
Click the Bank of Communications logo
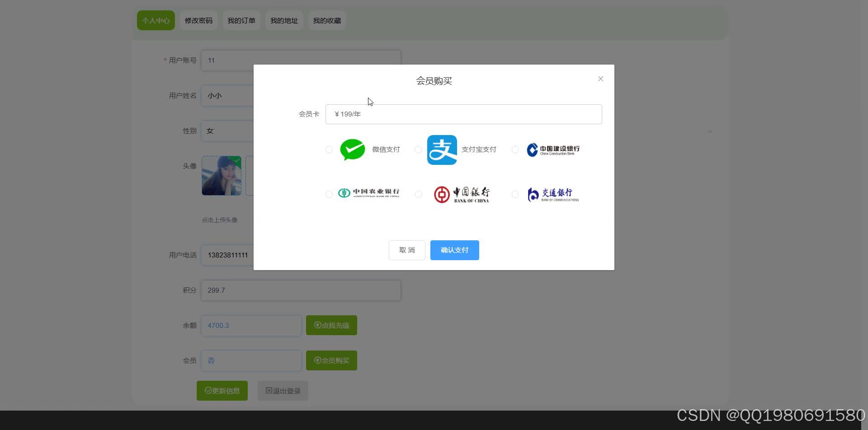(x=552, y=194)
